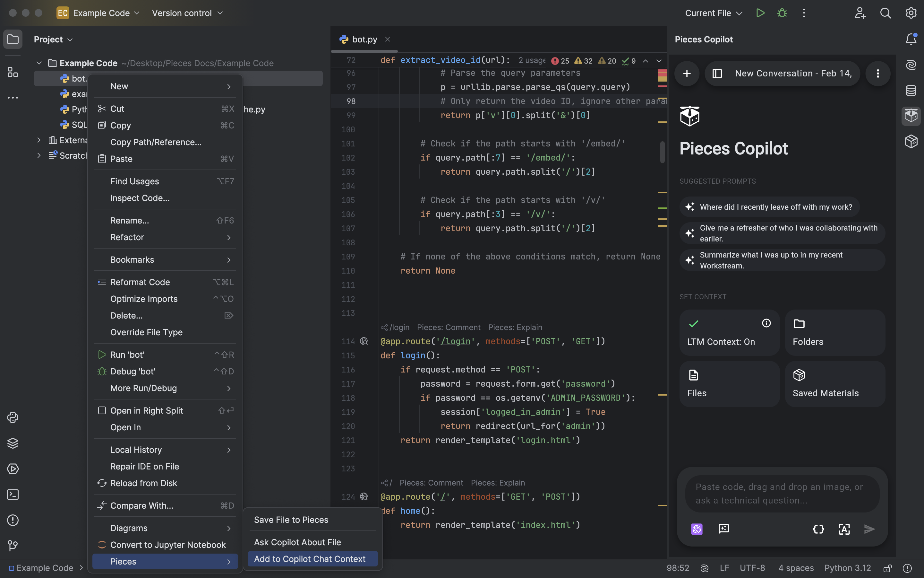Go to next highlighted error down arrow
This screenshot has width=924, height=578.
(x=659, y=61)
